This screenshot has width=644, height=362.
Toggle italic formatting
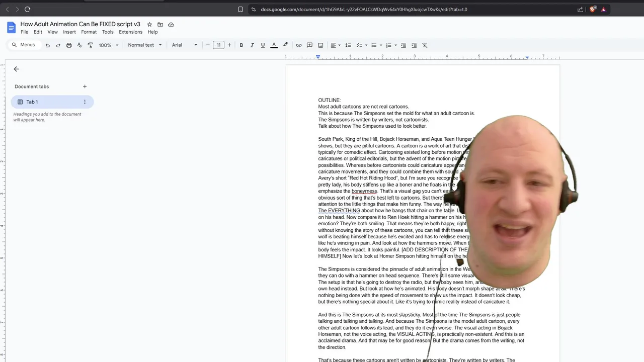click(252, 45)
